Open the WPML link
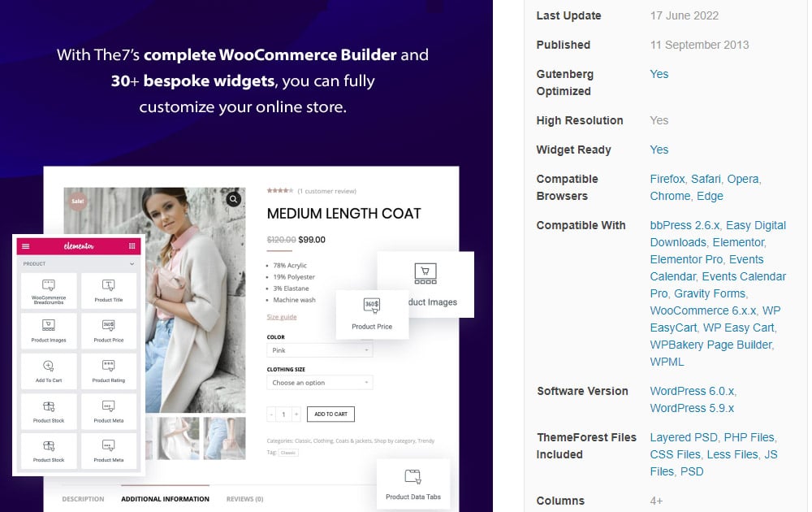The height and width of the screenshot is (512, 812). [667, 362]
